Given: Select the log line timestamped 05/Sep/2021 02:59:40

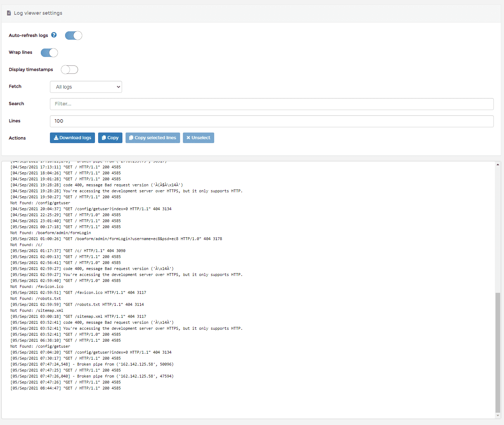Looking at the screenshot, I should pos(65,281).
